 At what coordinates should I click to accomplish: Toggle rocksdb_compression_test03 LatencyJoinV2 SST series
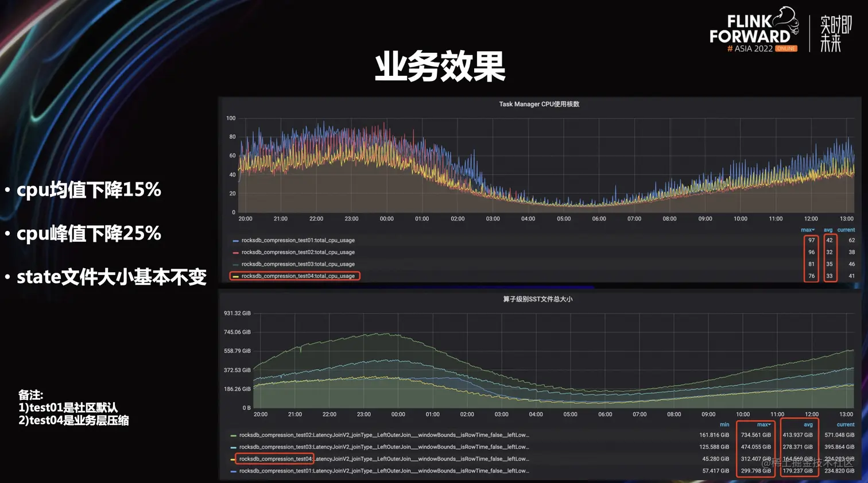(x=384, y=447)
